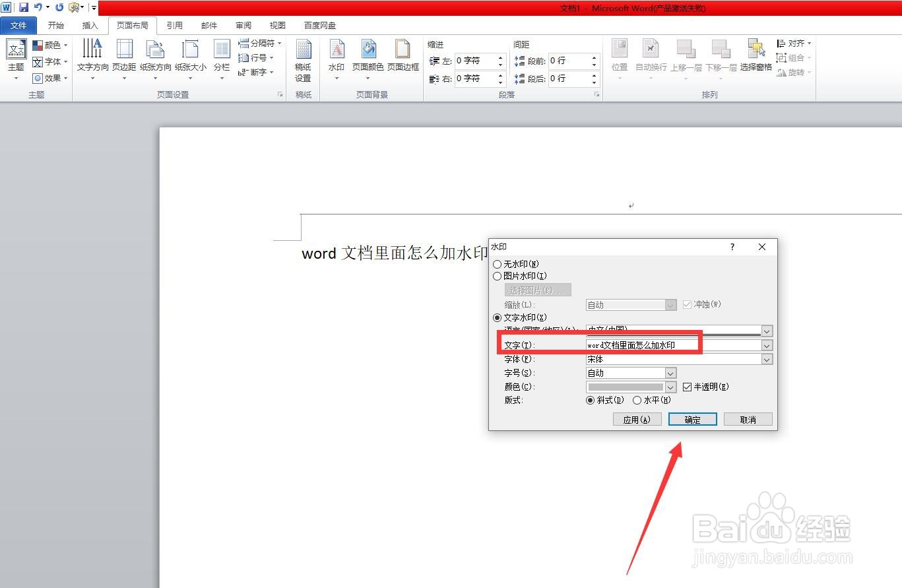
Task: Open the 字号 size dropdown showing 自动
Action: (x=670, y=373)
